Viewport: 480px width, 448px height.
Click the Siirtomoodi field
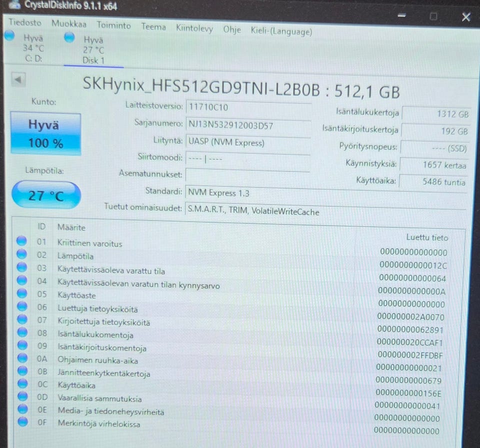tap(247, 159)
